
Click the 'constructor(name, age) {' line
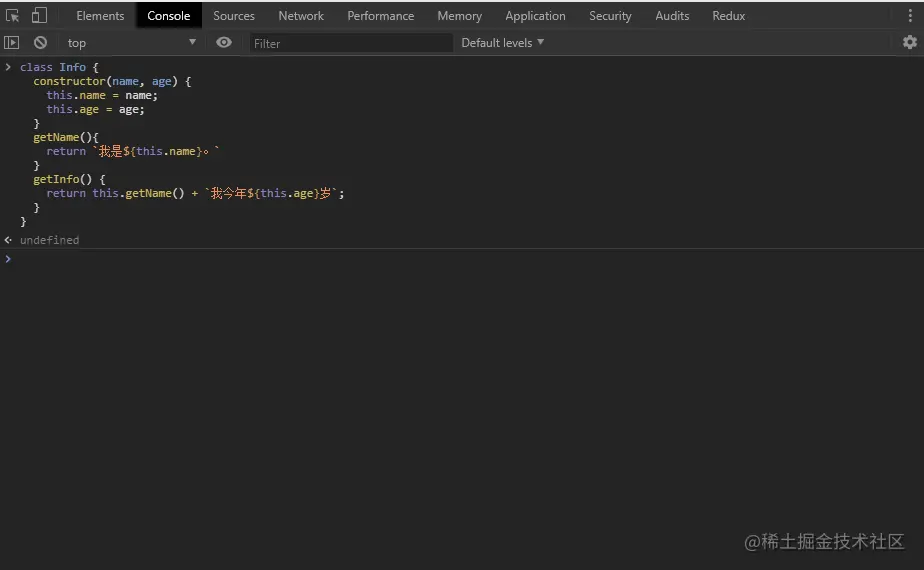point(112,81)
